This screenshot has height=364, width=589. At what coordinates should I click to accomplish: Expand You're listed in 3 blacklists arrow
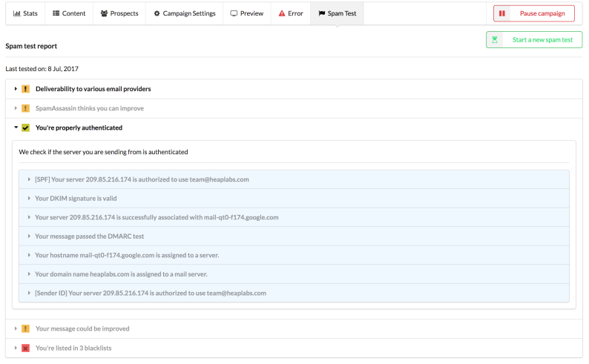coord(16,348)
